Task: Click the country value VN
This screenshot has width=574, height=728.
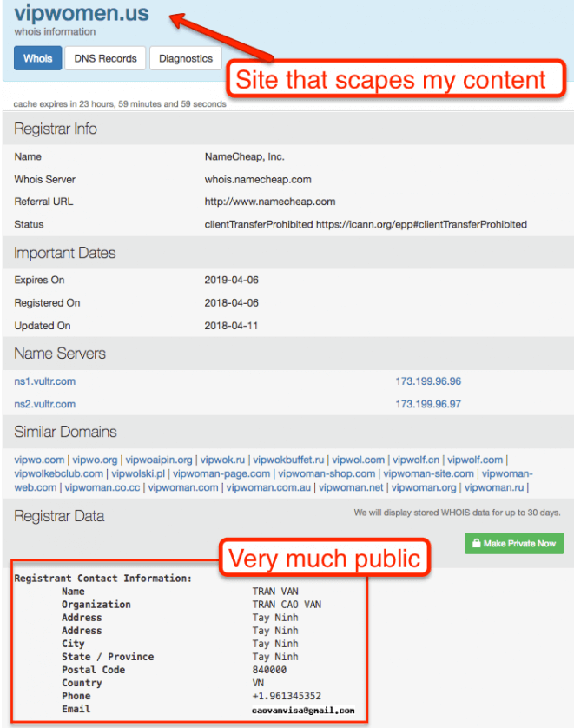Action: tap(258, 683)
